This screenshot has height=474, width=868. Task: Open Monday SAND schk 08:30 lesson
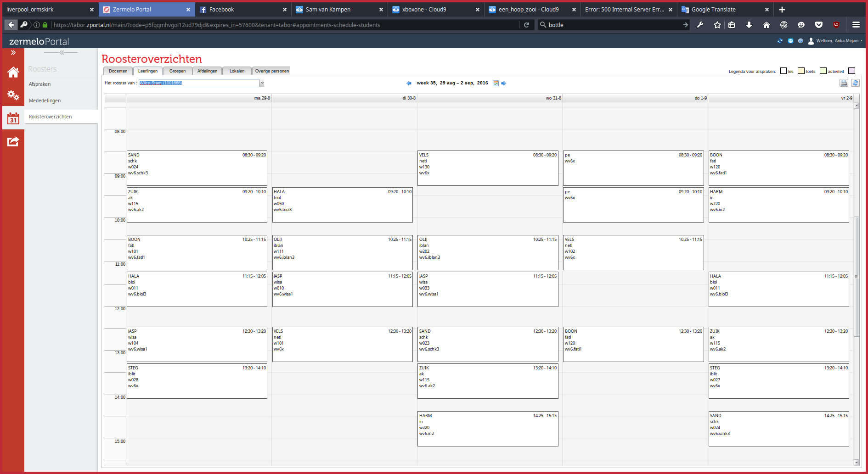click(x=197, y=168)
